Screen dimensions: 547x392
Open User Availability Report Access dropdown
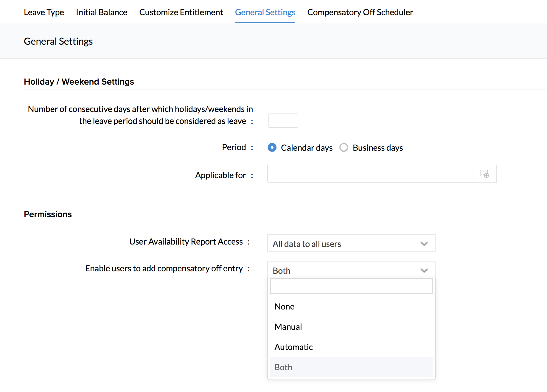(351, 243)
